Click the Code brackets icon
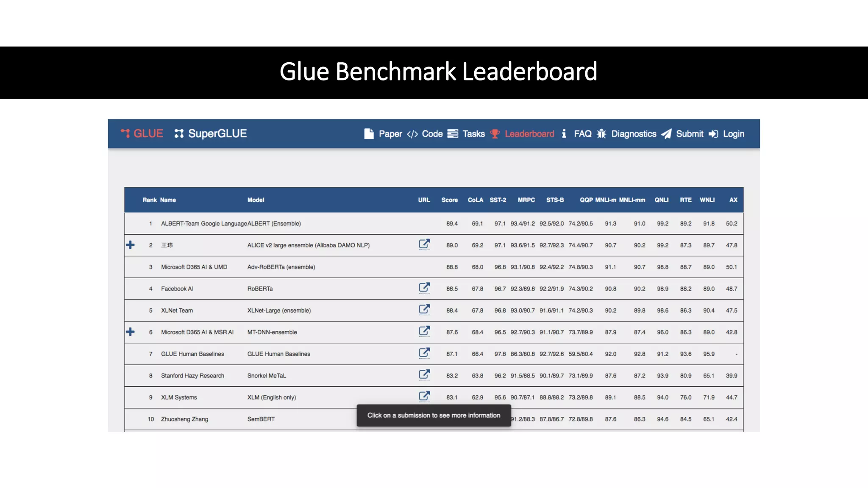 pos(412,134)
